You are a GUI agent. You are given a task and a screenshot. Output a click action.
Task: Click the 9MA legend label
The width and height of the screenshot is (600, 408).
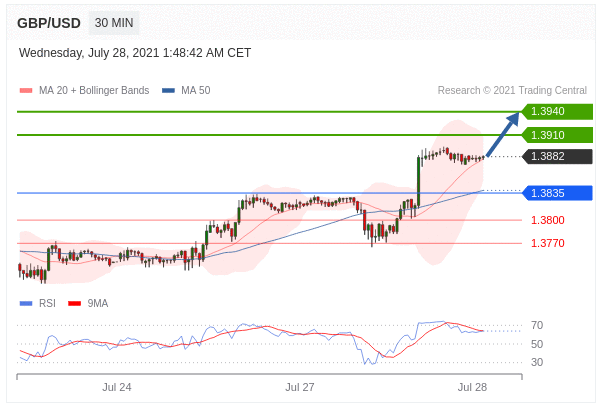(x=98, y=304)
